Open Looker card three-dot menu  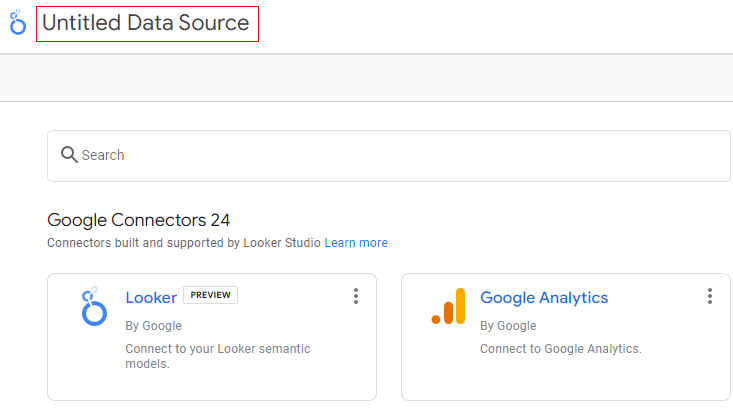pyautogui.click(x=356, y=296)
